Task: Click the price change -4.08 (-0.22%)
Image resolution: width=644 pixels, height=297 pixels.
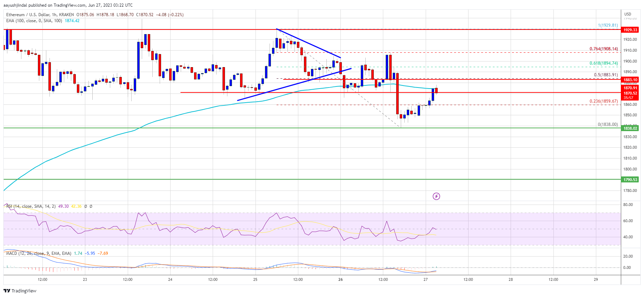Action: (x=170, y=15)
